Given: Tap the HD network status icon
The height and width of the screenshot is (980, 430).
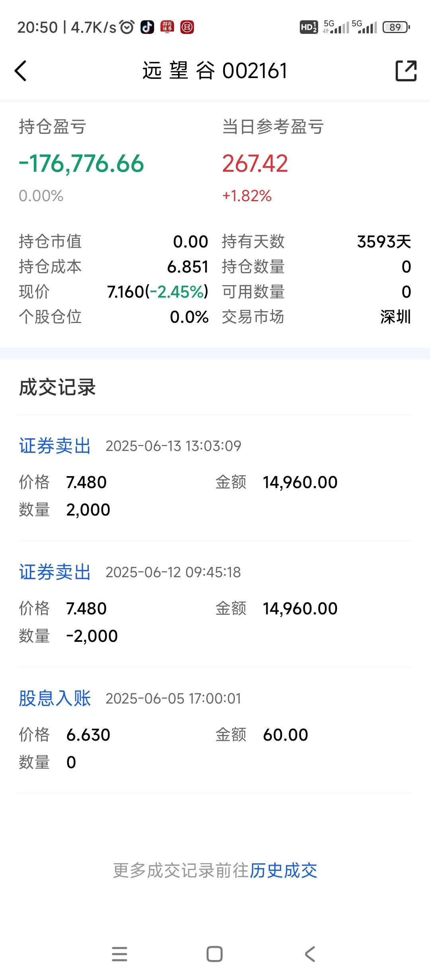Looking at the screenshot, I should [x=309, y=27].
